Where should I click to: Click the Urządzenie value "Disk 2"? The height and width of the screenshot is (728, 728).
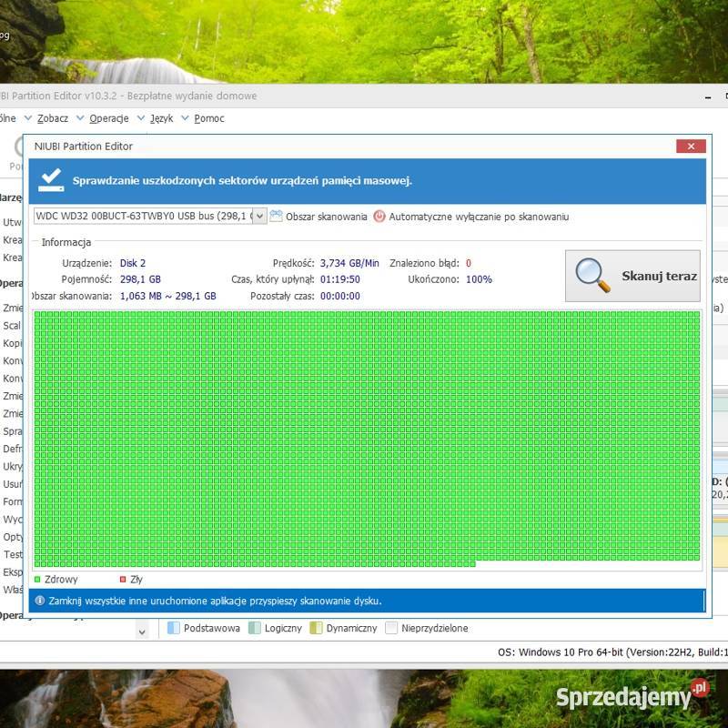(133, 263)
